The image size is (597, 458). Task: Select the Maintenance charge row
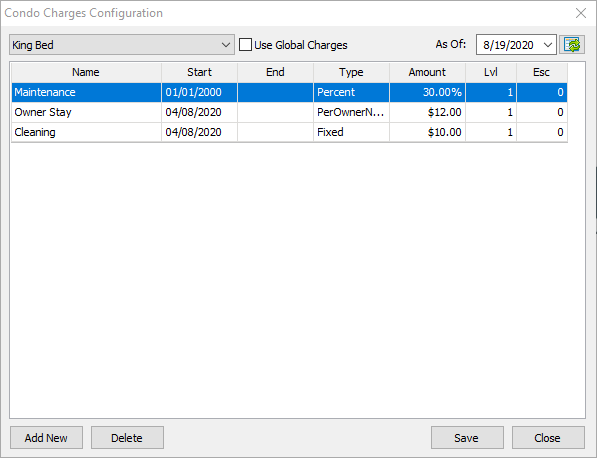point(289,93)
